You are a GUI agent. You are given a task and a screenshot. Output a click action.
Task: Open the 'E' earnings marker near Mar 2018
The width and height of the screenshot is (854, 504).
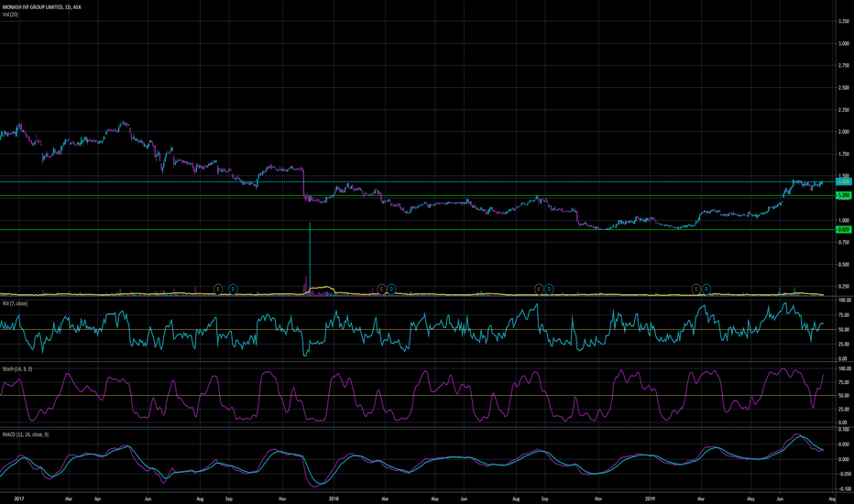pos(382,289)
